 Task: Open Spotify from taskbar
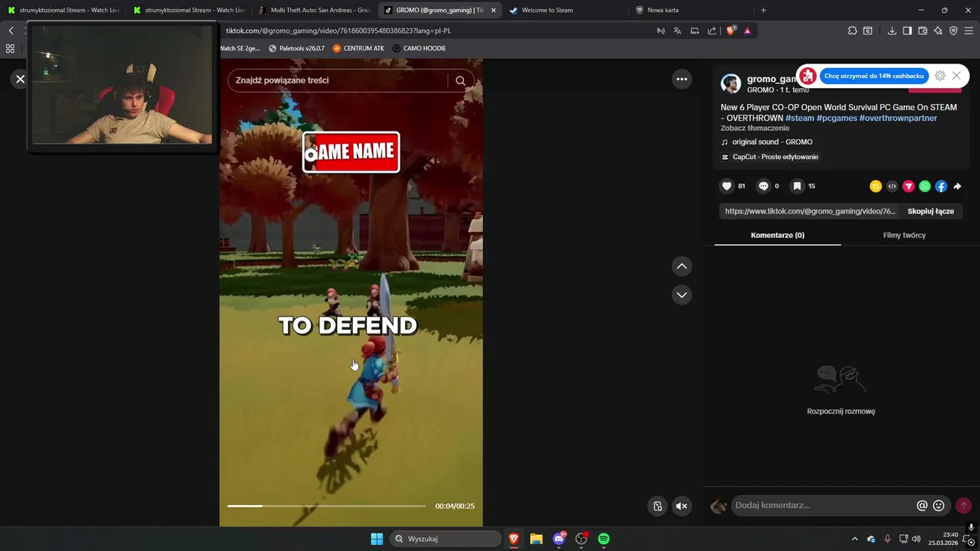[x=603, y=539]
